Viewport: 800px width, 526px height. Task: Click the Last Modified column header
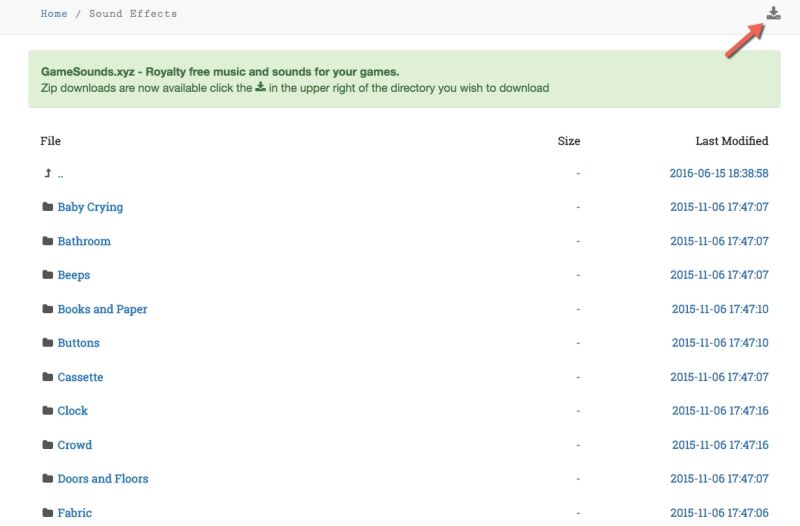pyautogui.click(x=732, y=141)
